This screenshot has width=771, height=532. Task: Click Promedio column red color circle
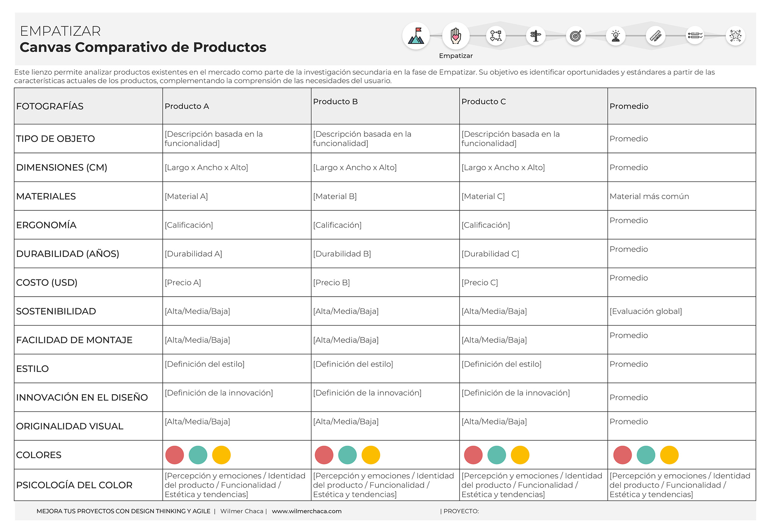(623, 455)
